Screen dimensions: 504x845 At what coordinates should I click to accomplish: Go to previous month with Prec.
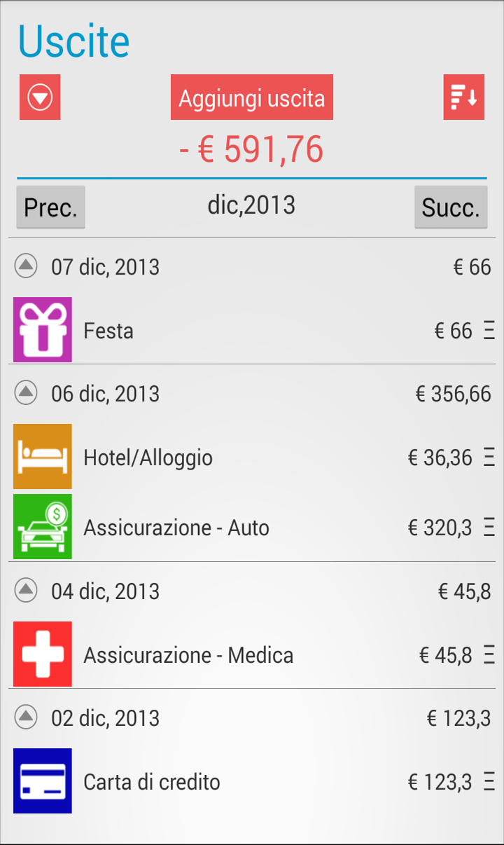(x=50, y=207)
